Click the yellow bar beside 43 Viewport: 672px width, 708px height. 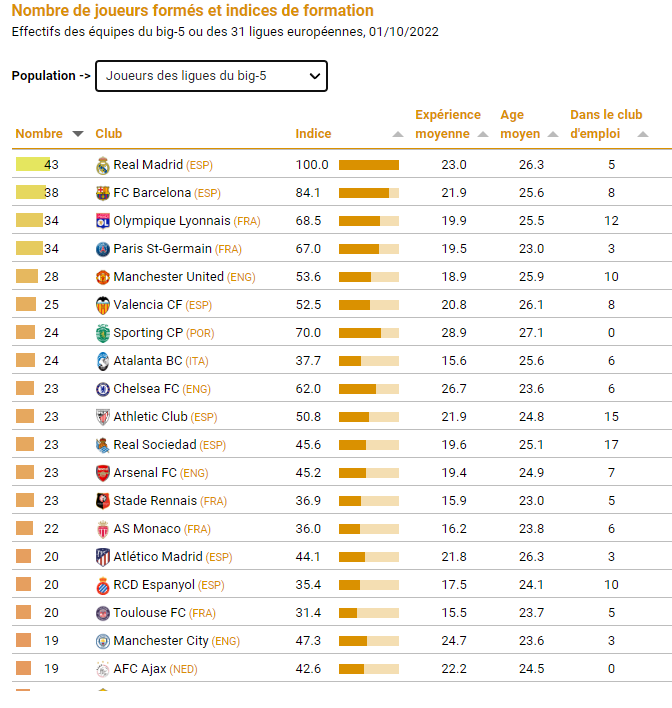tap(33, 164)
